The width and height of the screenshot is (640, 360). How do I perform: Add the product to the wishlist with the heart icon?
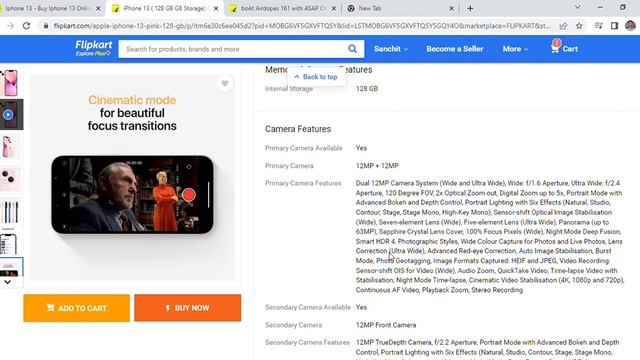pos(224,84)
